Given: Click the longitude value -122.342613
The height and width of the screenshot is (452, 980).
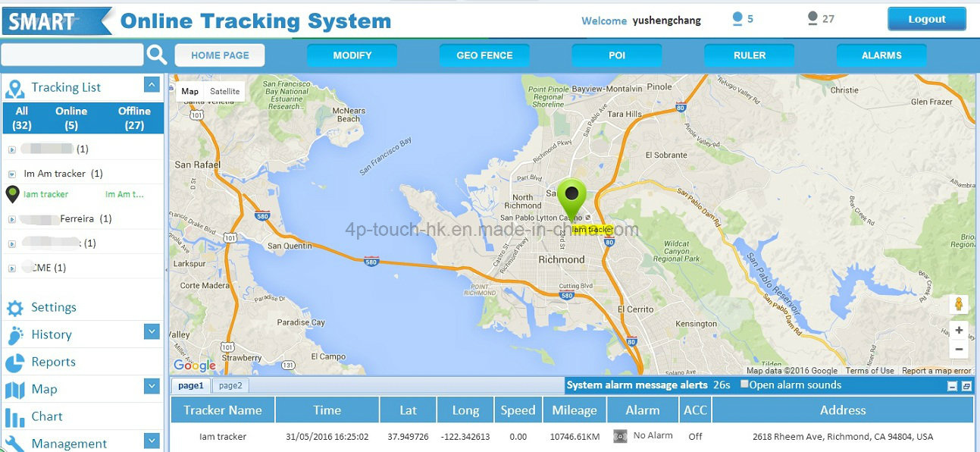Looking at the screenshot, I should (x=465, y=437).
